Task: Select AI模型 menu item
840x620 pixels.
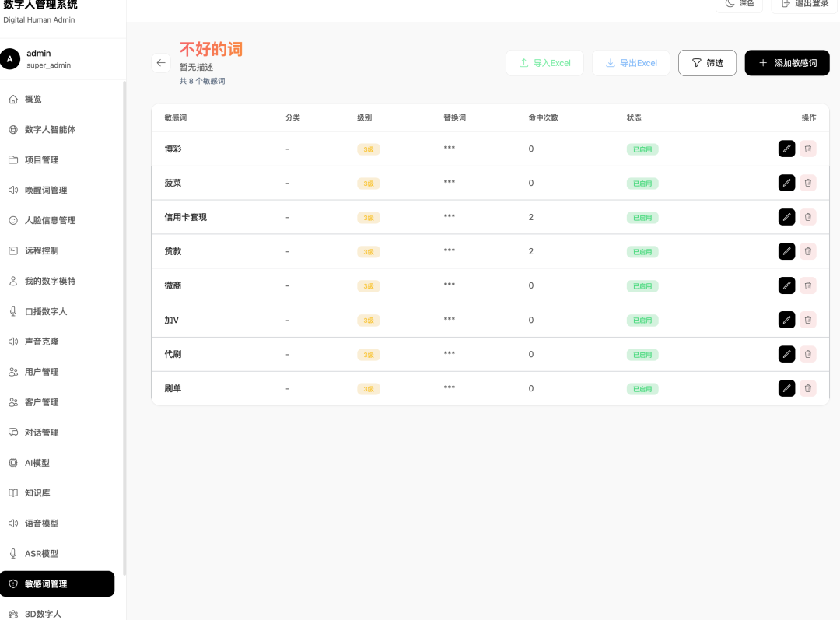Action: point(58,462)
